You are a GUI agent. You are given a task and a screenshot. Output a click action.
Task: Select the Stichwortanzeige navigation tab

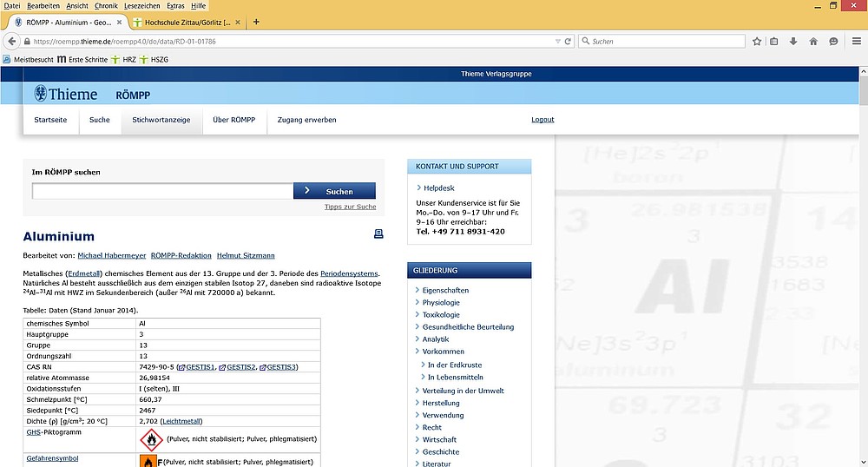161,120
